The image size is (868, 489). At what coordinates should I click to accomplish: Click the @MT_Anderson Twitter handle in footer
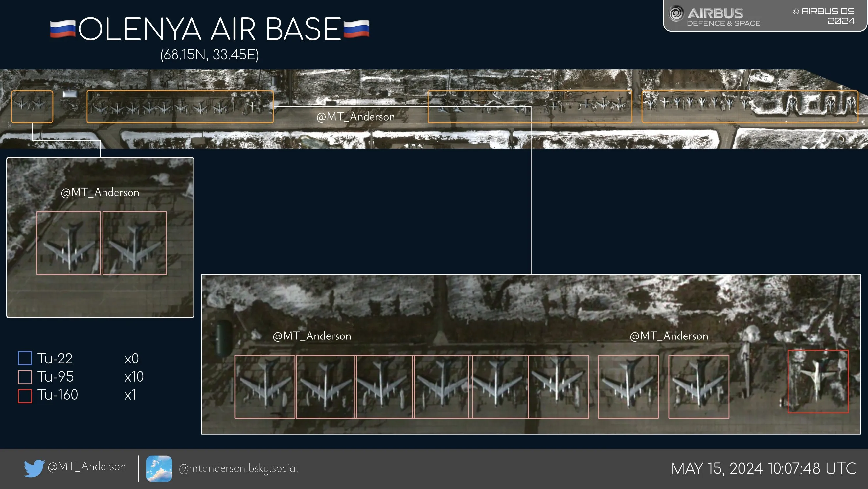pos(87,467)
